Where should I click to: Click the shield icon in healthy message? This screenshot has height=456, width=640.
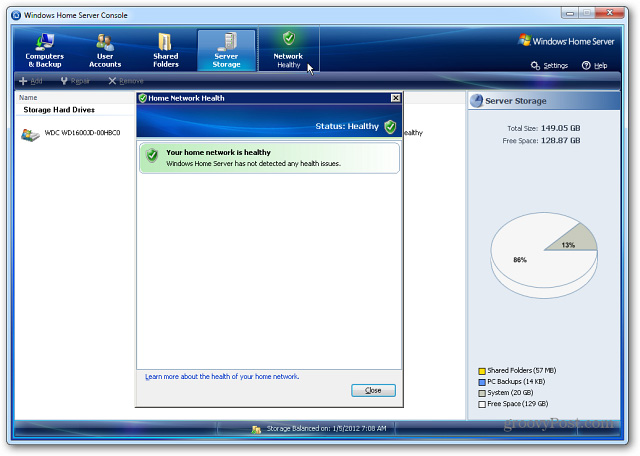[x=152, y=156]
